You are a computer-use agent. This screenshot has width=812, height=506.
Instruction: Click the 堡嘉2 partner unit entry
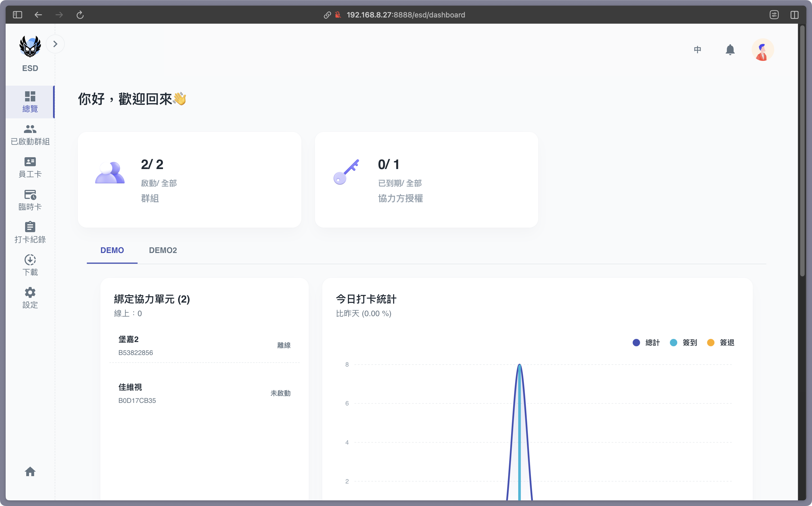tap(204, 345)
